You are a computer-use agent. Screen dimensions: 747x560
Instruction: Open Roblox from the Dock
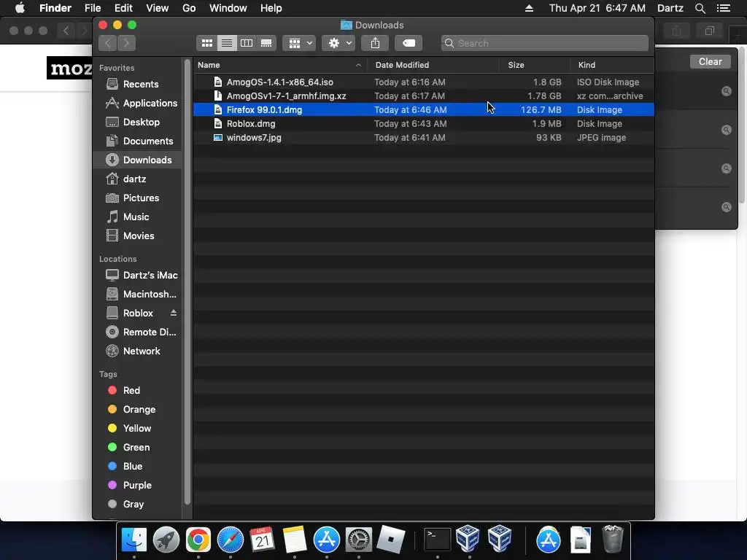[390, 540]
